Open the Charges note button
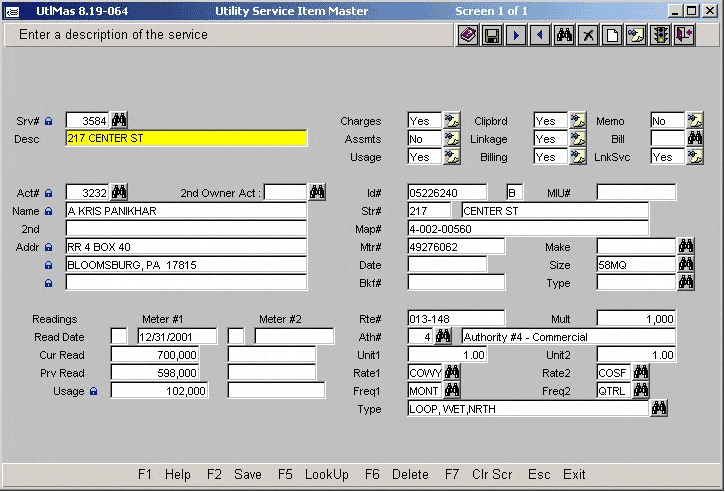The height and width of the screenshot is (492, 725). (x=451, y=121)
